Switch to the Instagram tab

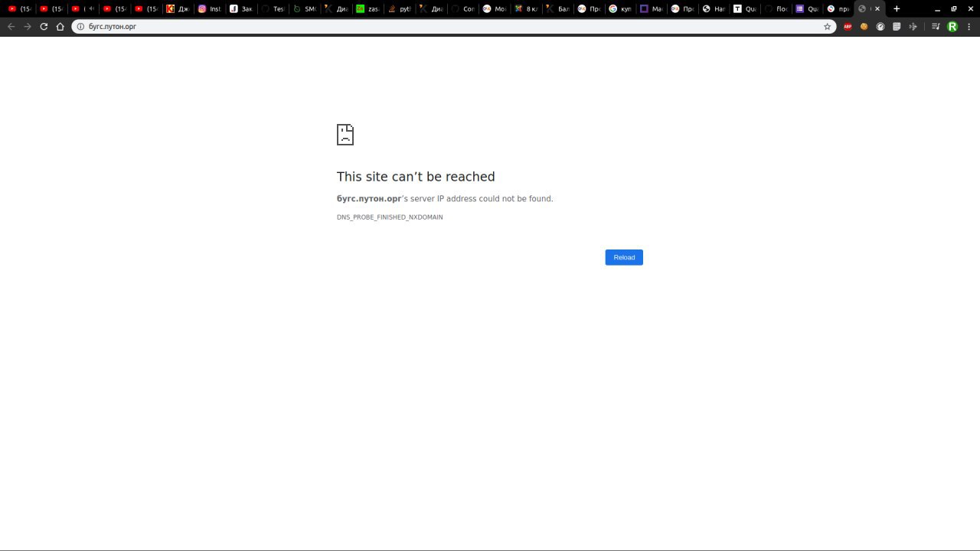click(210, 8)
